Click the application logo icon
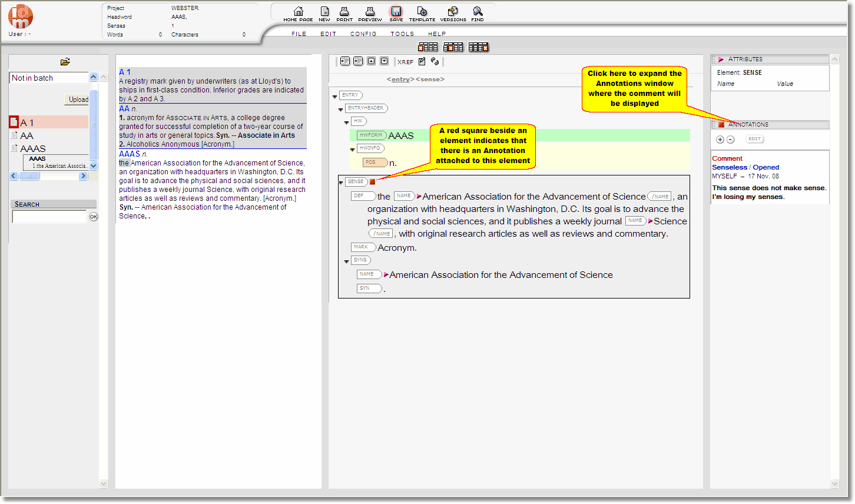The height and width of the screenshot is (504, 855). pyautogui.click(x=21, y=16)
